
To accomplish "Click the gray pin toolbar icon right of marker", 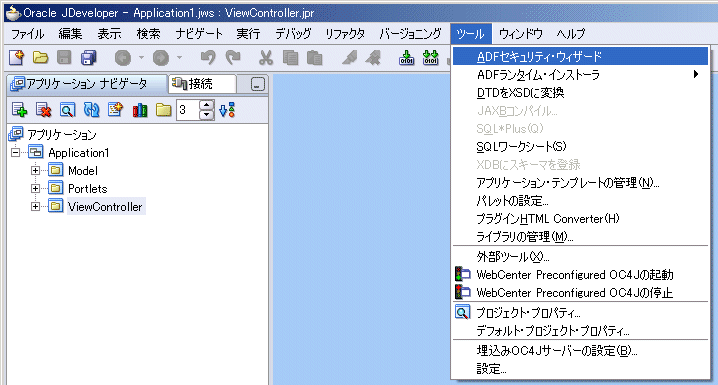I will [x=373, y=58].
